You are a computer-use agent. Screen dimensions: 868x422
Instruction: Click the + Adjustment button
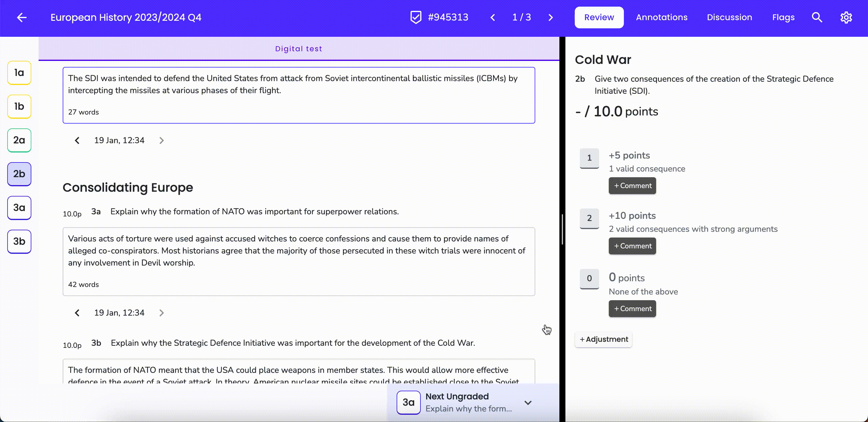click(x=603, y=339)
